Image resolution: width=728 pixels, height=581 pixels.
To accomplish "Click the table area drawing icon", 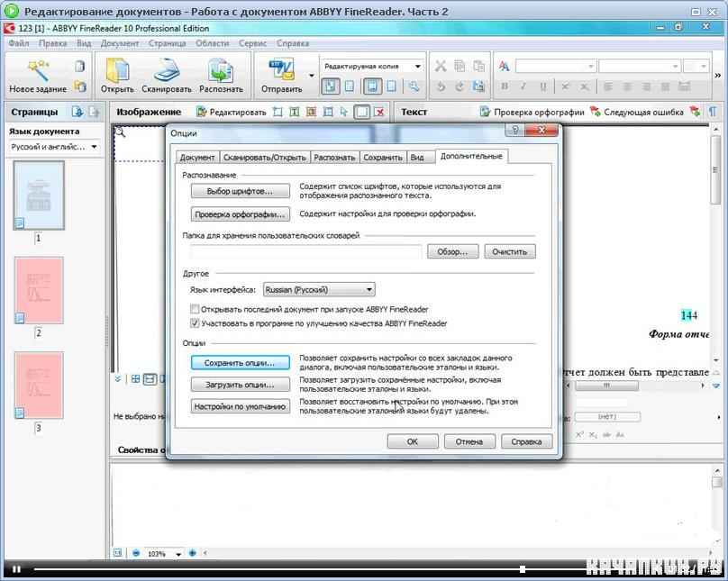I will tap(328, 112).
